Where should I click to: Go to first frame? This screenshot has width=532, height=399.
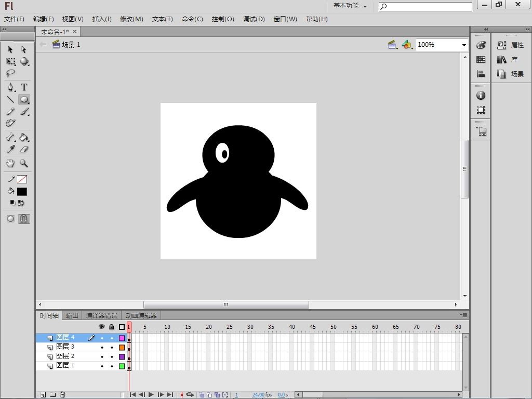133,395
